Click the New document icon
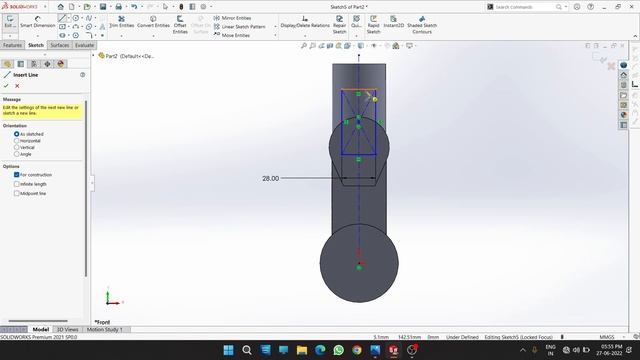 tap(72, 7)
